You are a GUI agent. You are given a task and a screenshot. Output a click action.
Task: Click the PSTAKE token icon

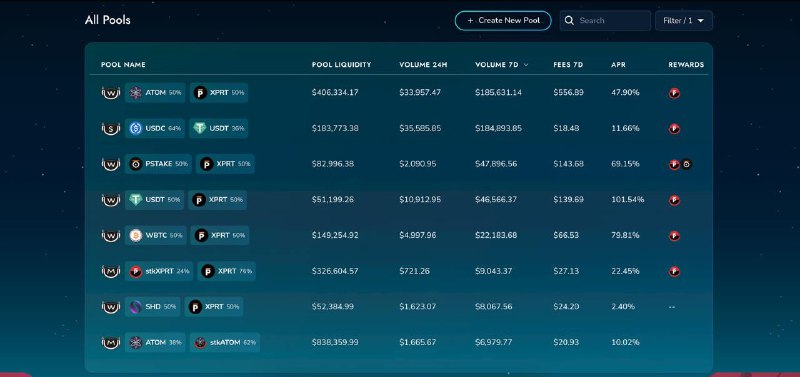coord(136,164)
